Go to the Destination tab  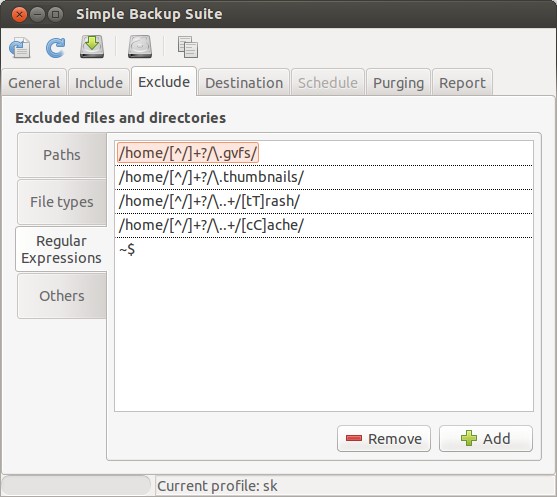point(244,82)
